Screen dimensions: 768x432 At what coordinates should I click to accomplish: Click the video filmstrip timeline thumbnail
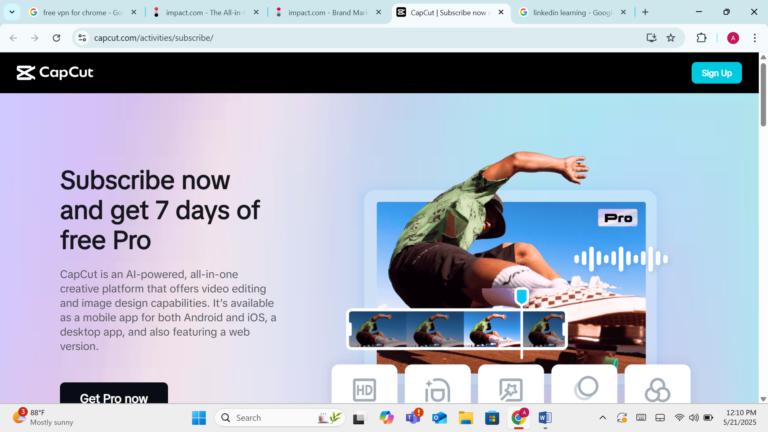click(x=456, y=329)
